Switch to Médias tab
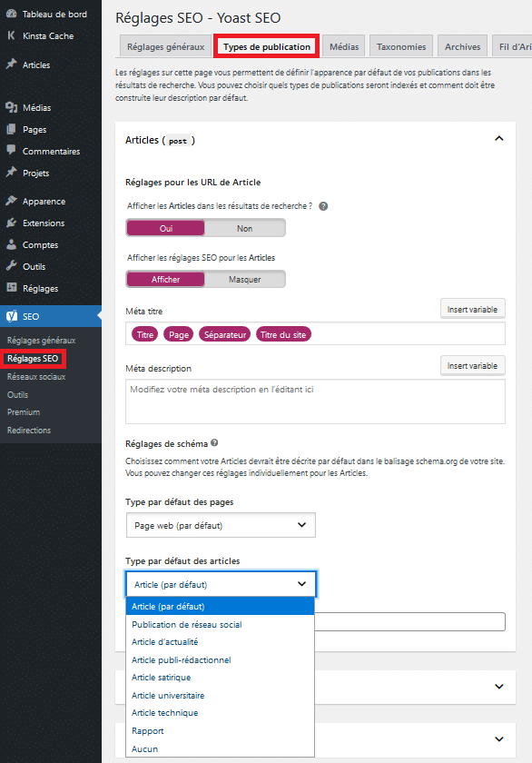 [x=344, y=46]
